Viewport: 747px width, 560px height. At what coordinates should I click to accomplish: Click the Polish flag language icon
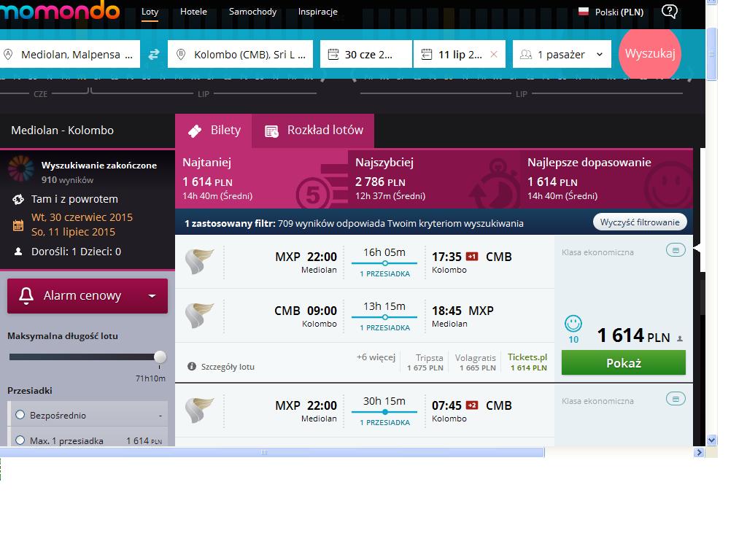coord(584,12)
